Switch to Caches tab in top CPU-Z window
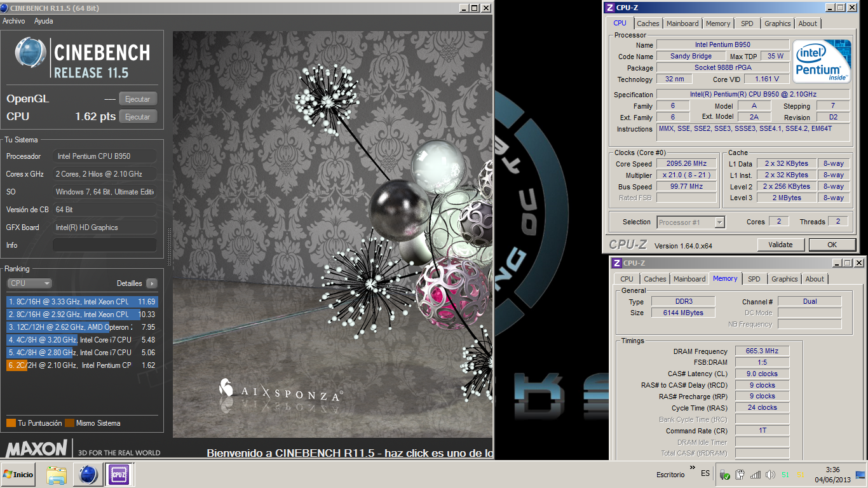This screenshot has width=868, height=488. [x=648, y=24]
